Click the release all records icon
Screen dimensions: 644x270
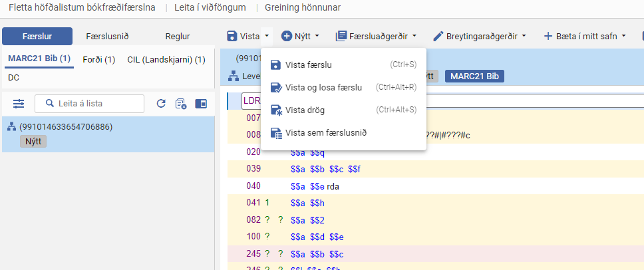181,104
